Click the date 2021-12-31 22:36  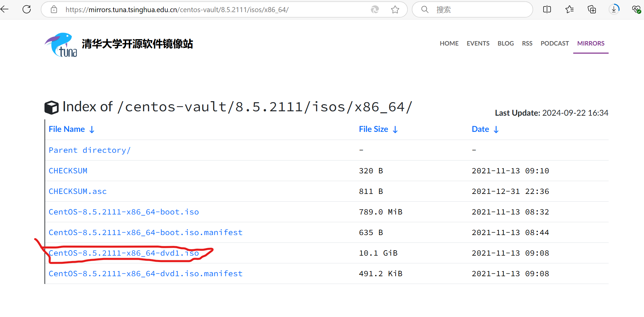510,191
